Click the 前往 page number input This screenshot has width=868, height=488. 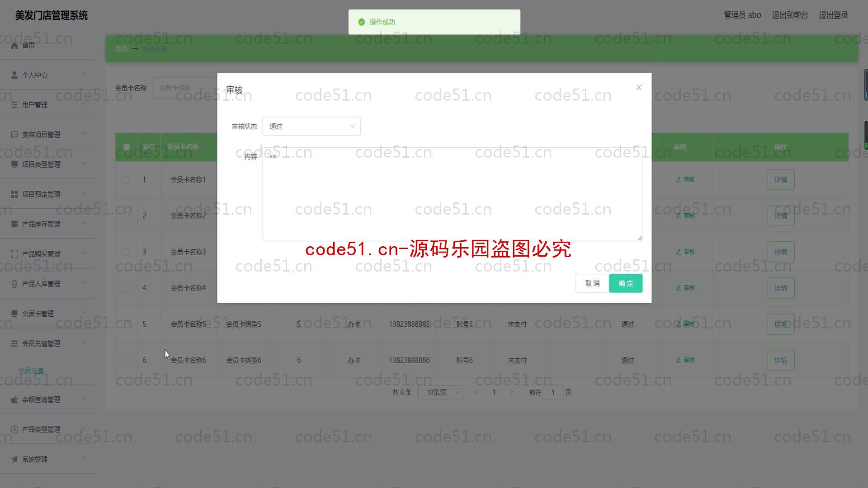tap(552, 392)
